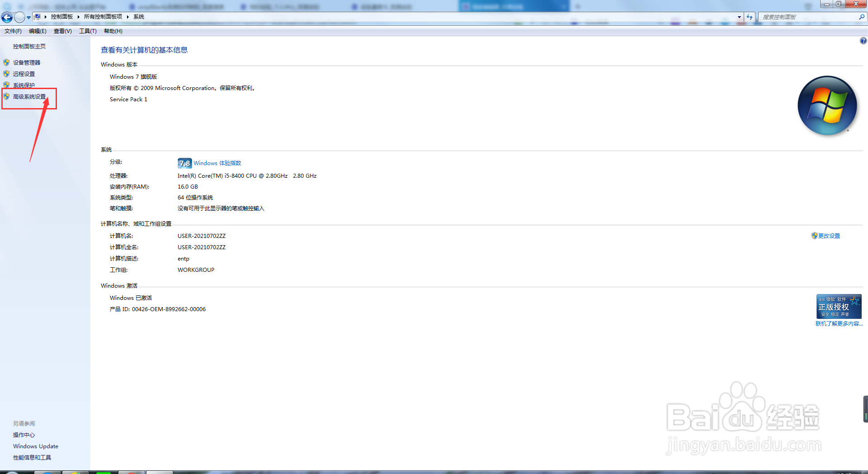Click the Windows logo orb image
Screen dimensions: 868x474
point(827,106)
